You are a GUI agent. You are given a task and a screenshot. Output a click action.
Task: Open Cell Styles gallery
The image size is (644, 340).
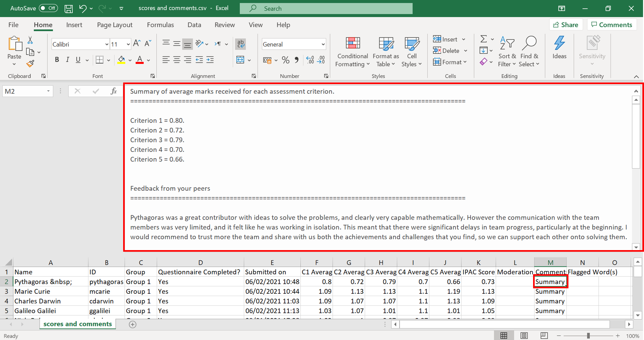coord(412,52)
